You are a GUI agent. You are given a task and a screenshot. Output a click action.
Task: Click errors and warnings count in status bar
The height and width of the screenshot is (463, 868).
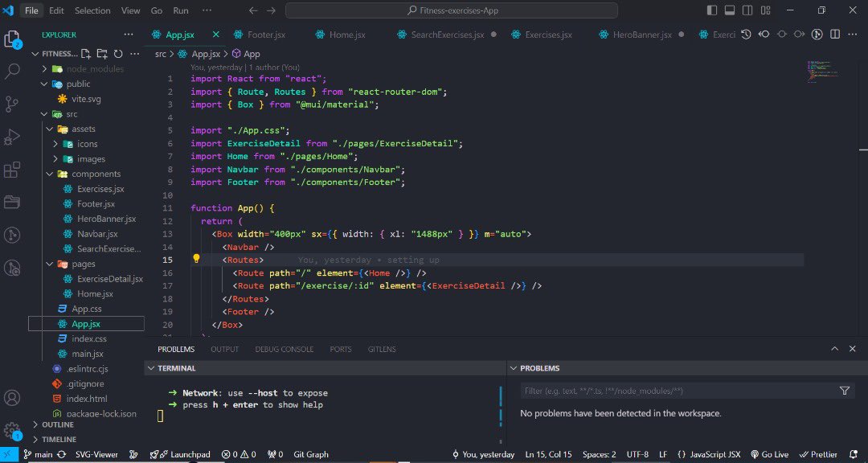pyautogui.click(x=239, y=454)
